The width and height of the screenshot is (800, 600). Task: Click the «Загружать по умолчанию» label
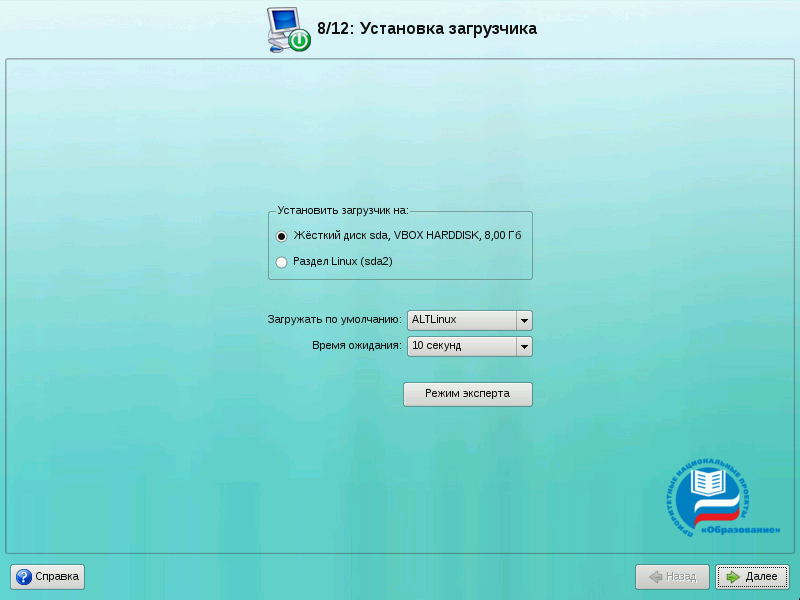(334, 320)
